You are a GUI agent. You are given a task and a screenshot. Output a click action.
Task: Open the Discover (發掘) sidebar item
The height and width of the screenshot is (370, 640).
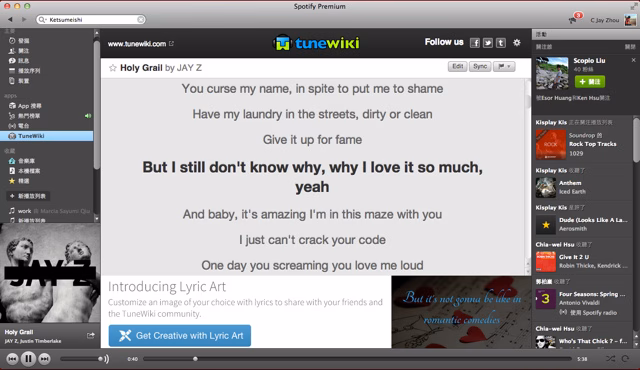(x=24, y=41)
